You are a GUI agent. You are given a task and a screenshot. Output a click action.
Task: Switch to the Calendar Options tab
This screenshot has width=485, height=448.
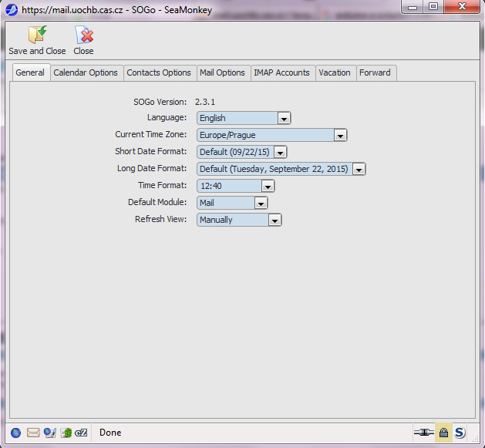(86, 72)
